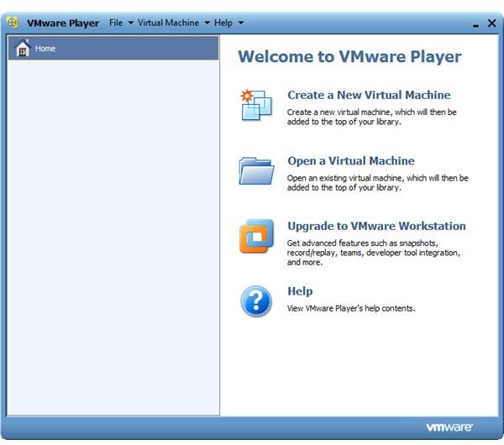
Task: Click the orange VMware Workstation upgrade icon
Action: tap(256, 236)
